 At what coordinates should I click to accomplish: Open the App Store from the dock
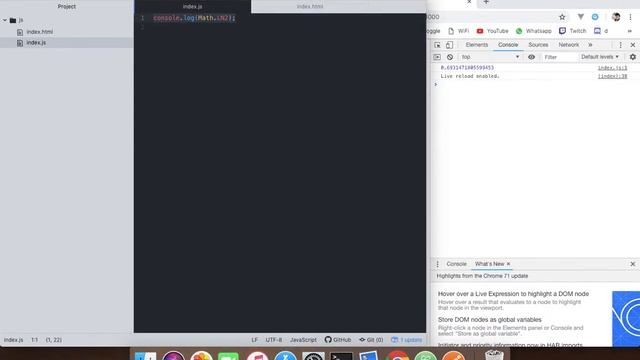click(285, 356)
